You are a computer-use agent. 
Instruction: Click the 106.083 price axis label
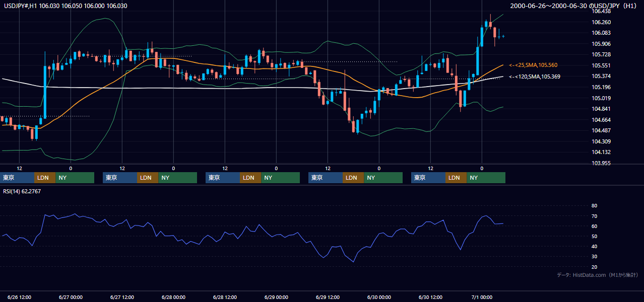tap(601, 33)
